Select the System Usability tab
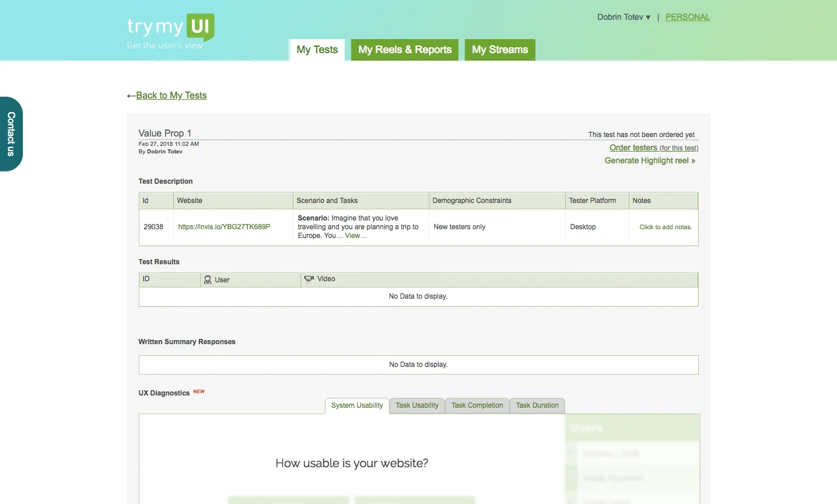 pos(357,405)
